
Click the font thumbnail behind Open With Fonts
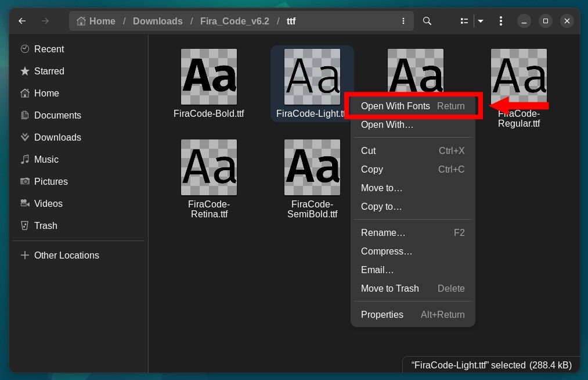(415, 70)
